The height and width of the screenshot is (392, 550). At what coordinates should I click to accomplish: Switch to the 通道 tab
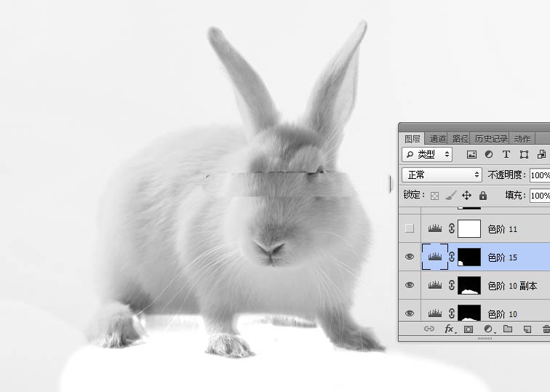click(437, 138)
